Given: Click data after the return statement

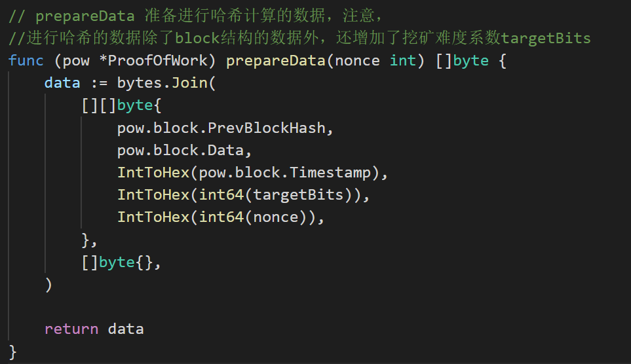Looking at the screenshot, I should point(126,329).
